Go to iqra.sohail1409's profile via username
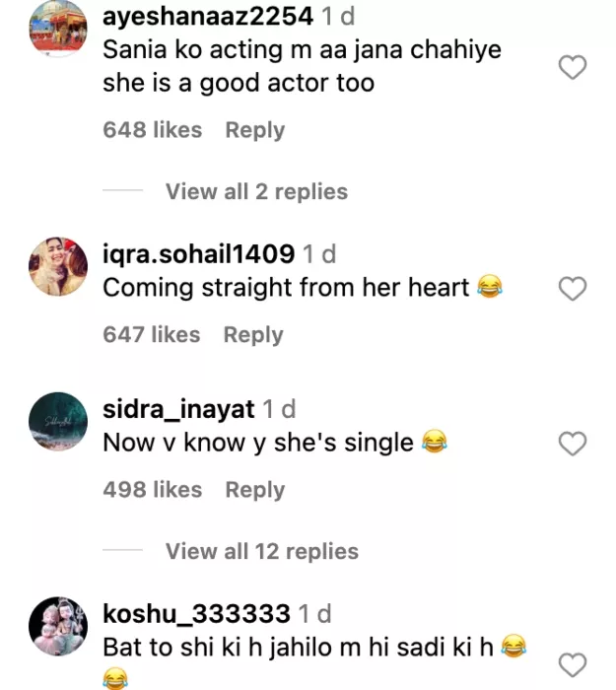Screen dimensions: 616x690 [198, 254]
